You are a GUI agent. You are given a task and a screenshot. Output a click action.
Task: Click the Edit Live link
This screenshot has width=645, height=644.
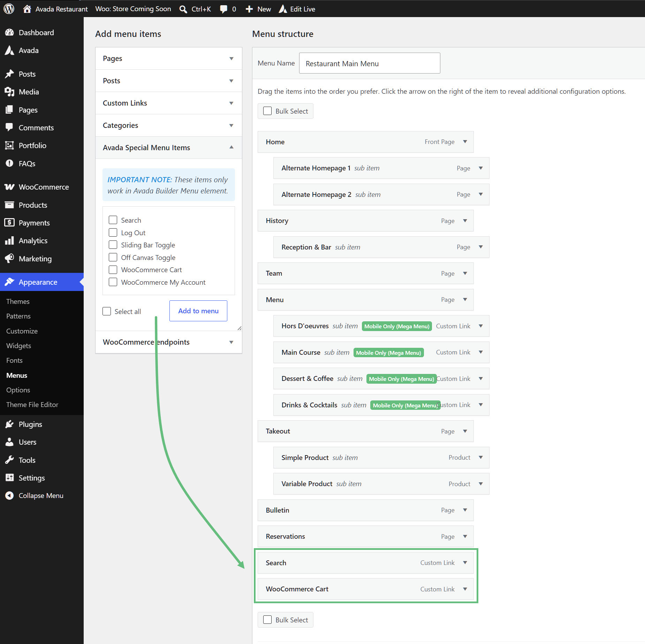tap(303, 9)
